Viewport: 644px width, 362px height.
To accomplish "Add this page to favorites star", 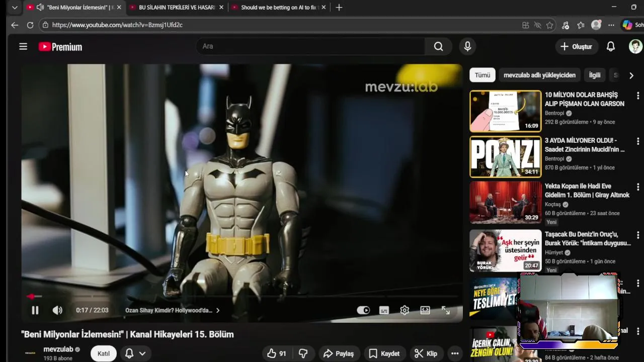I will [550, 25].
